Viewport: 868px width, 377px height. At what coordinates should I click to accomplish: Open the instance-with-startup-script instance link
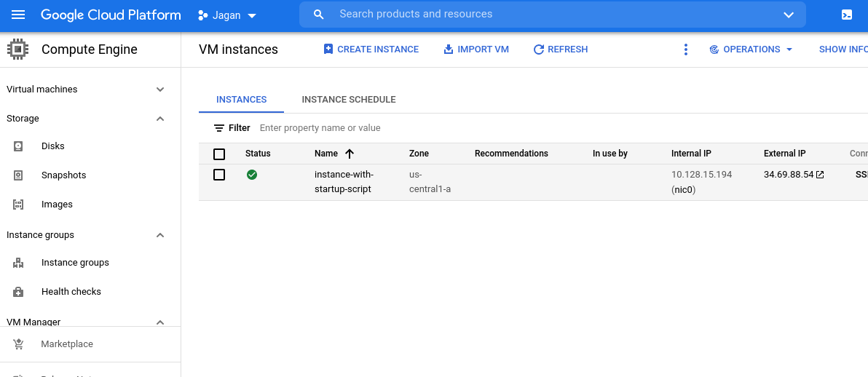click(x=344, y=181)
